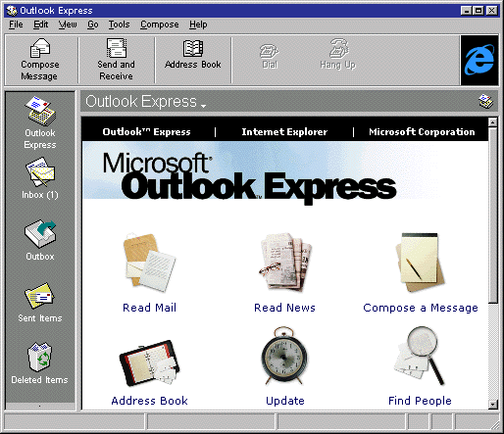Viewport: 504px width, 434px height.
Task: Click the Find People magnifier picture
Action: click(421, 356)
